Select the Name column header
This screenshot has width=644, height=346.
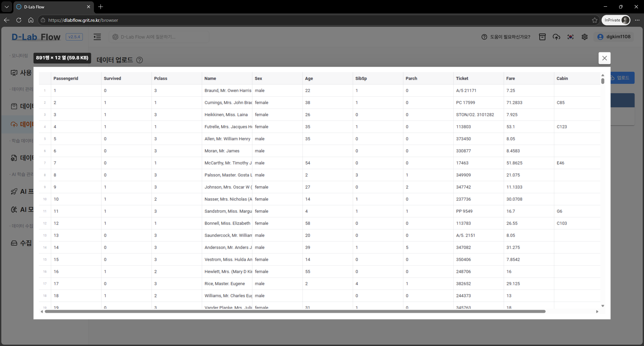pos(227,78)
